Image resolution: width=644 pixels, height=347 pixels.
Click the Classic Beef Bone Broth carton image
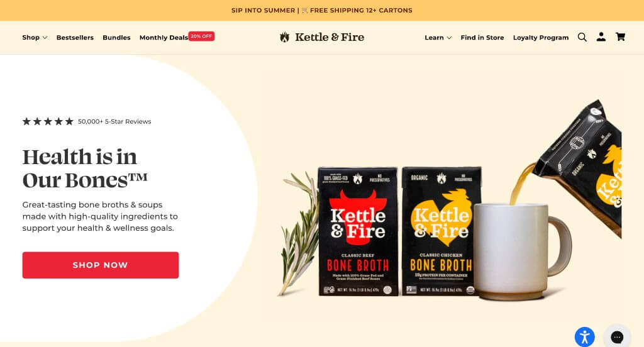(x=358, y=231)
